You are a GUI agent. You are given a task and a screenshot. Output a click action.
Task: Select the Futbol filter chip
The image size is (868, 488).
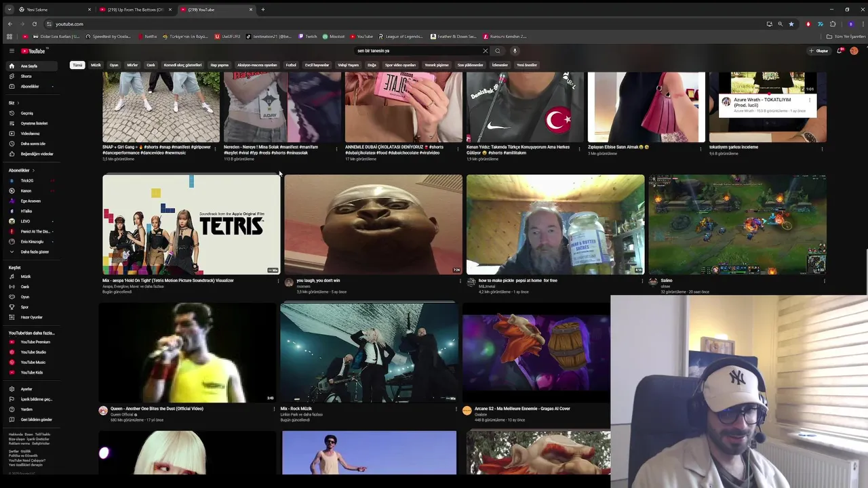pos(291,65)
